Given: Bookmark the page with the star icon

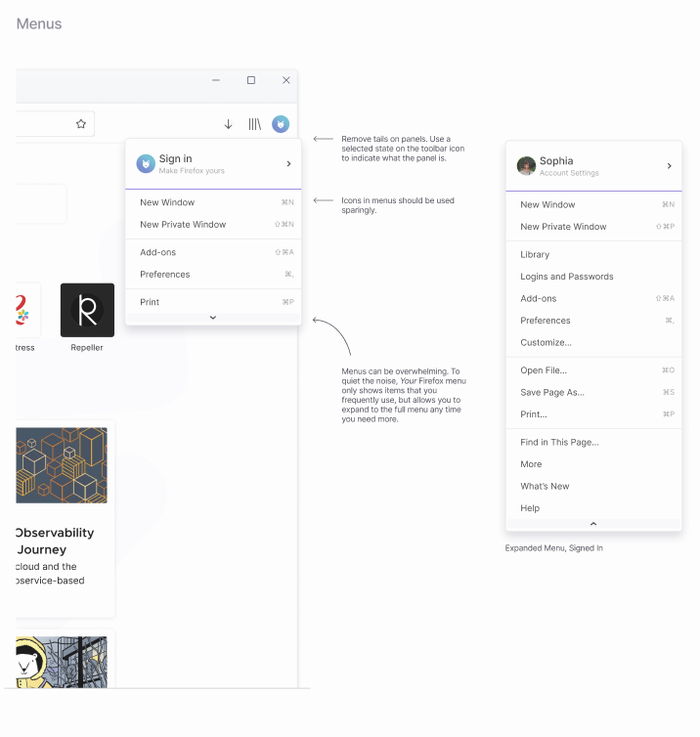Looking at the screenshot, I should click(81, 124).
